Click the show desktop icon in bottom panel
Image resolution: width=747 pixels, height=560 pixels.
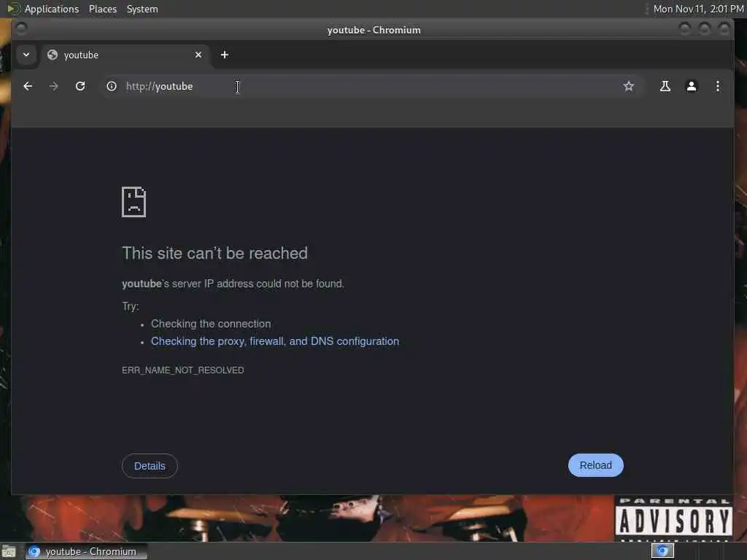coord(8,552)
